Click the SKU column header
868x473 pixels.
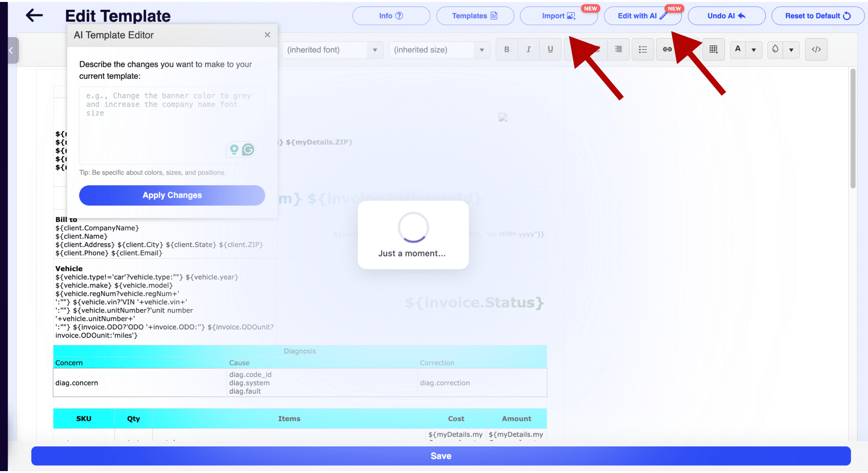84,419
